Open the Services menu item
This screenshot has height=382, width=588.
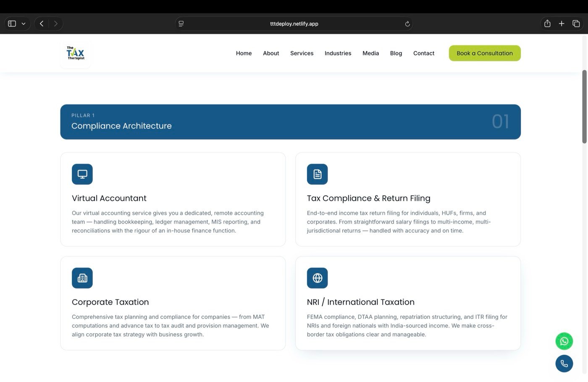pyautogui.click(x=302, y=53)
